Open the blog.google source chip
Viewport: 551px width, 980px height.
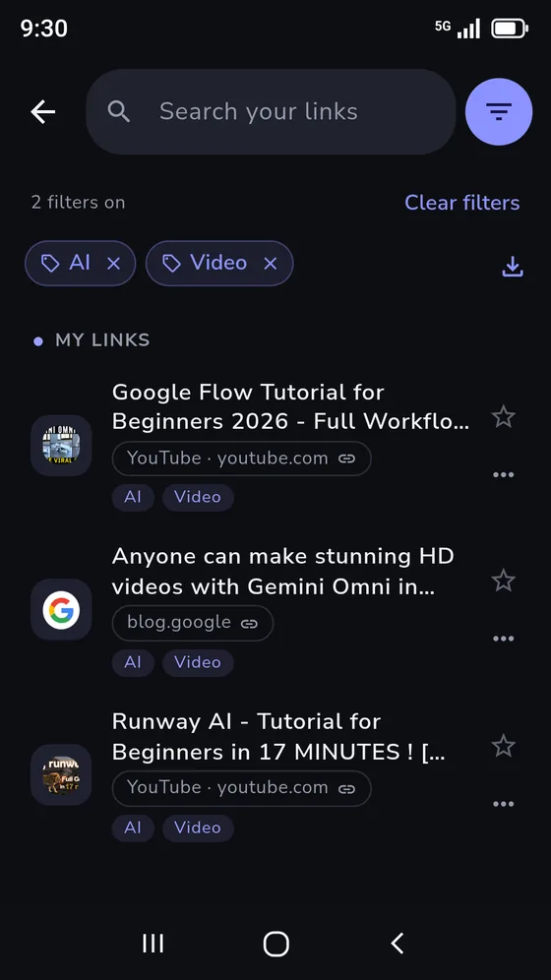click(x=193, y=623)
